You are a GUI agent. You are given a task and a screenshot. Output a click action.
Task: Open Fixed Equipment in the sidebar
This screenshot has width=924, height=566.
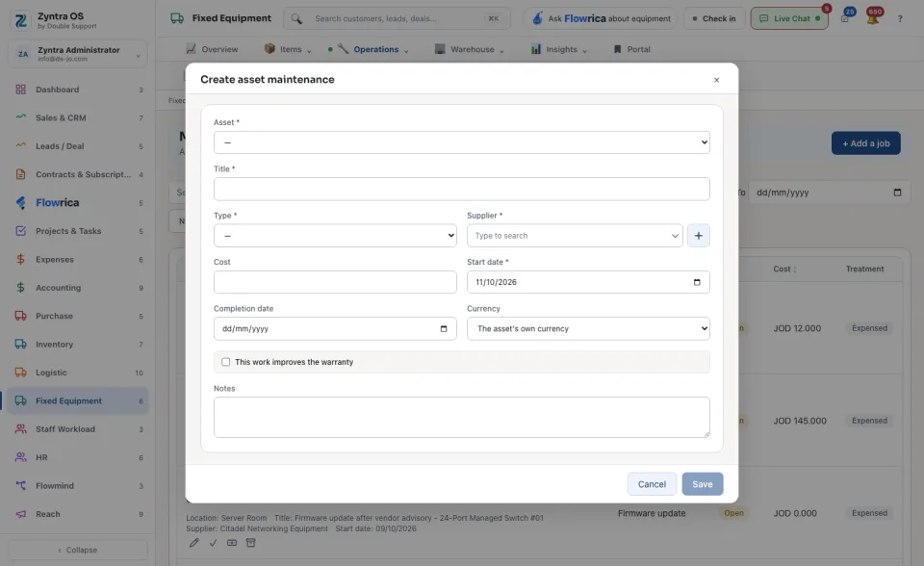[x=78, y=400]
